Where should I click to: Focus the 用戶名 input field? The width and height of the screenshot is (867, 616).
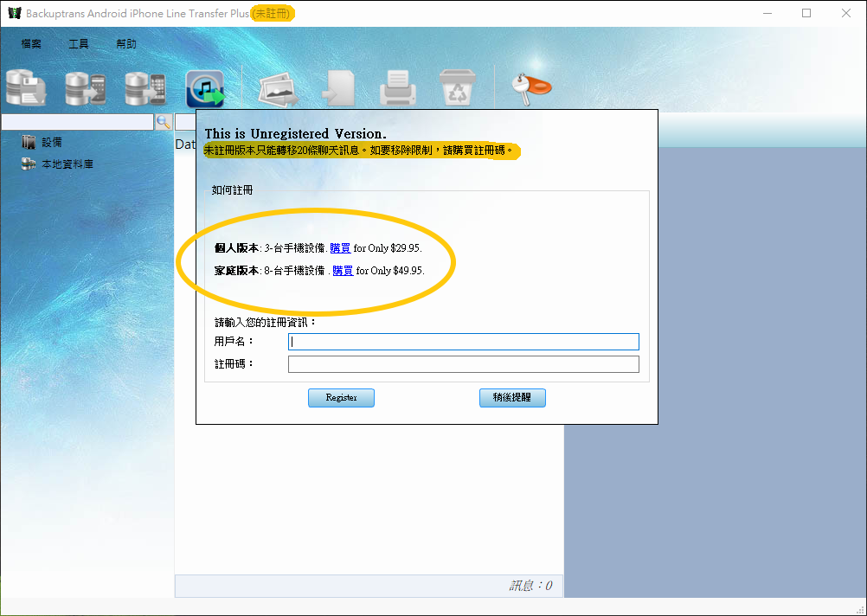tap(464, 342)
